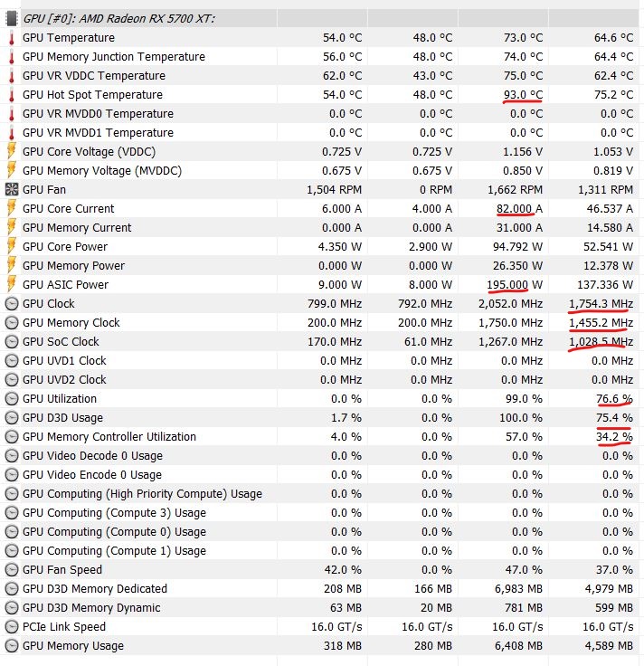Select the GPU Memory Current label
This screenshot has height=666, width=644.
[x=77, y=228]
